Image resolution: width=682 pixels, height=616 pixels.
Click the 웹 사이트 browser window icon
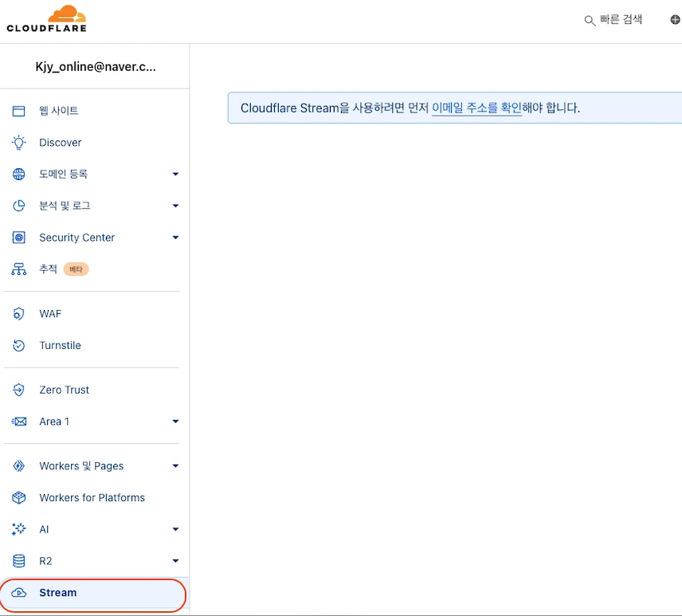[x=18, y=111]
